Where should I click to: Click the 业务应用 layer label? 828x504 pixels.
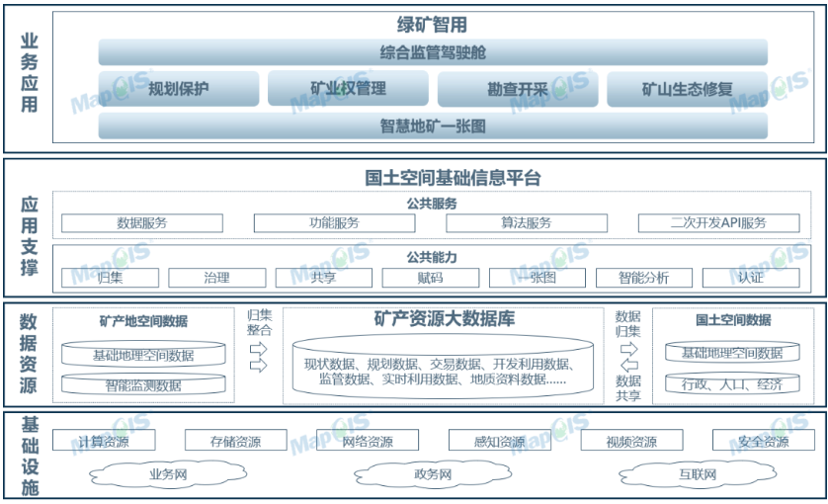point(29,72)
